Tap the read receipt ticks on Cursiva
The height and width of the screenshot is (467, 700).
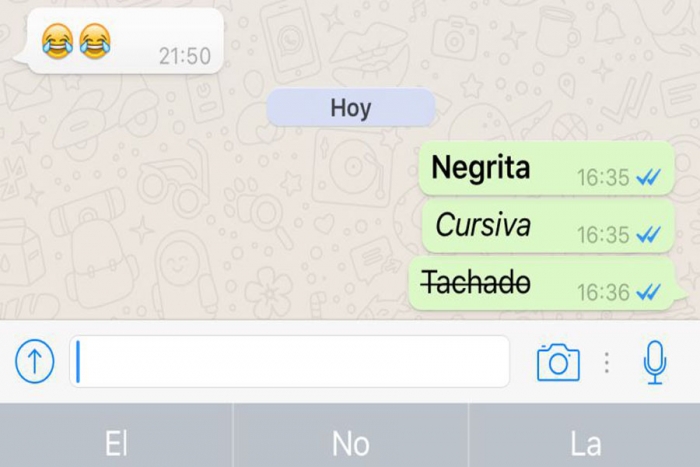tap(649, 234)
